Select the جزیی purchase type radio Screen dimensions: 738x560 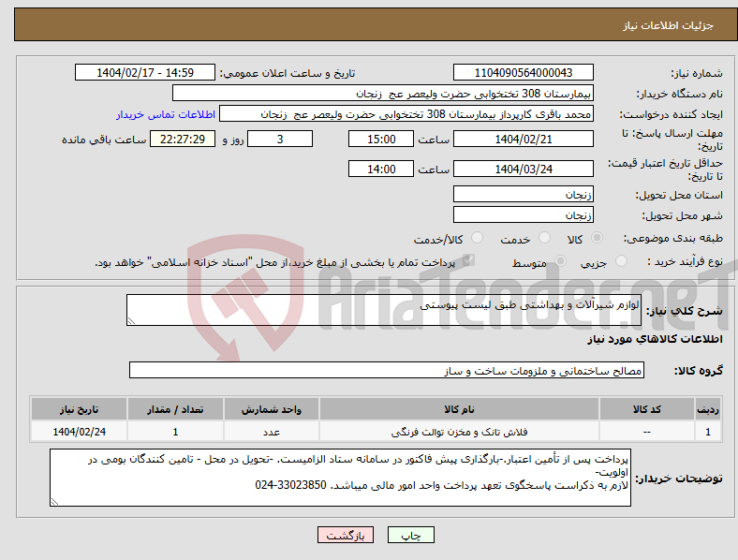pyautogui.click(x=621, y=261)
